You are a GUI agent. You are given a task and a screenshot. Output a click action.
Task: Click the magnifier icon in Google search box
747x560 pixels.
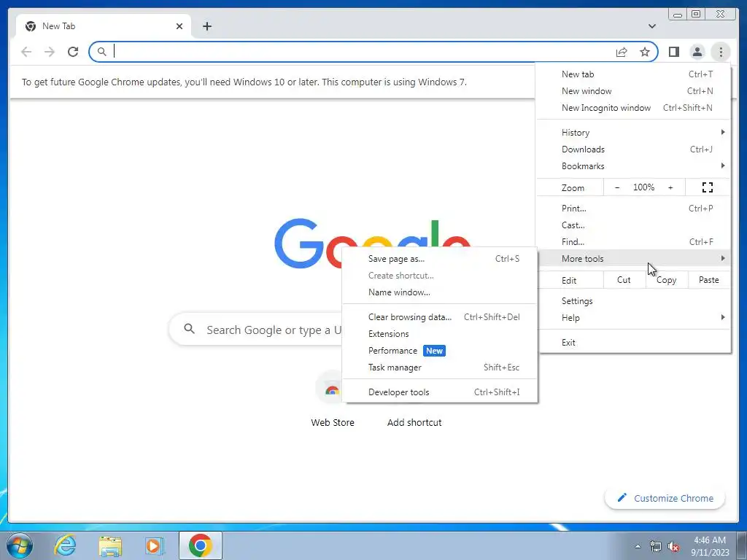pos(189,329)
